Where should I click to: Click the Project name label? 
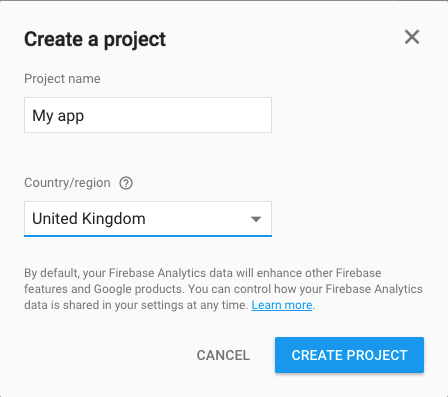[62, 79]
